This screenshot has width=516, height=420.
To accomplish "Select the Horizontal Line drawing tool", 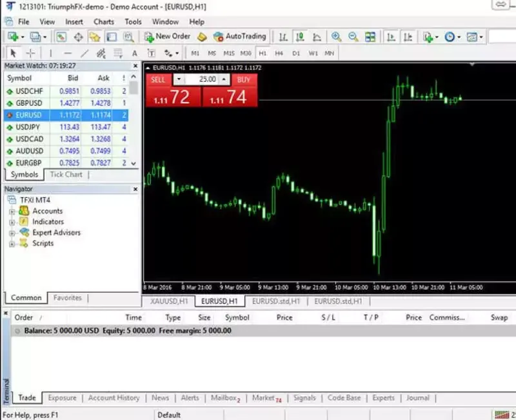I will pos(68,53).
